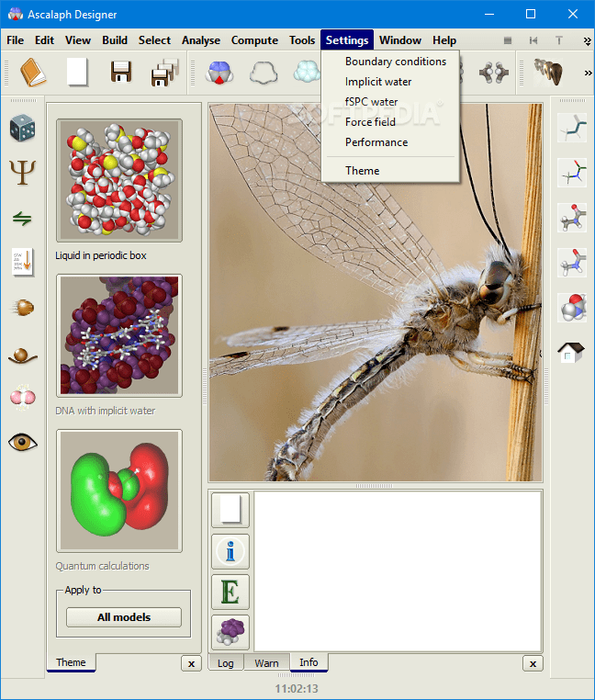Click the flying brown ball icon
This screenshot has height=700, width=595.
22,308
